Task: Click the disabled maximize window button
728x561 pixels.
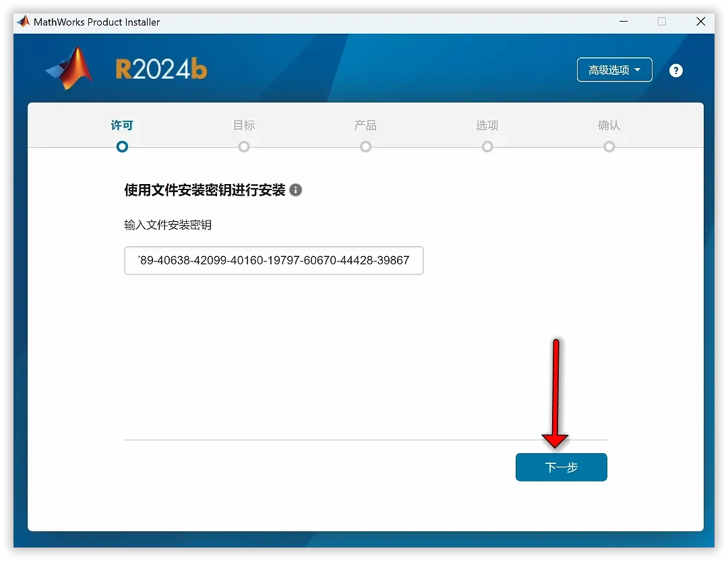Action: [x=662, y=22]
